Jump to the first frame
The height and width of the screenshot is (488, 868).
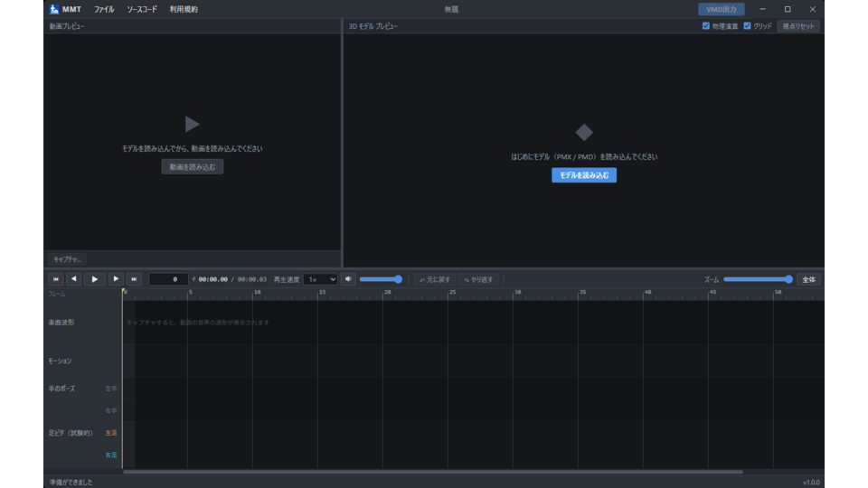coord(55,279)
